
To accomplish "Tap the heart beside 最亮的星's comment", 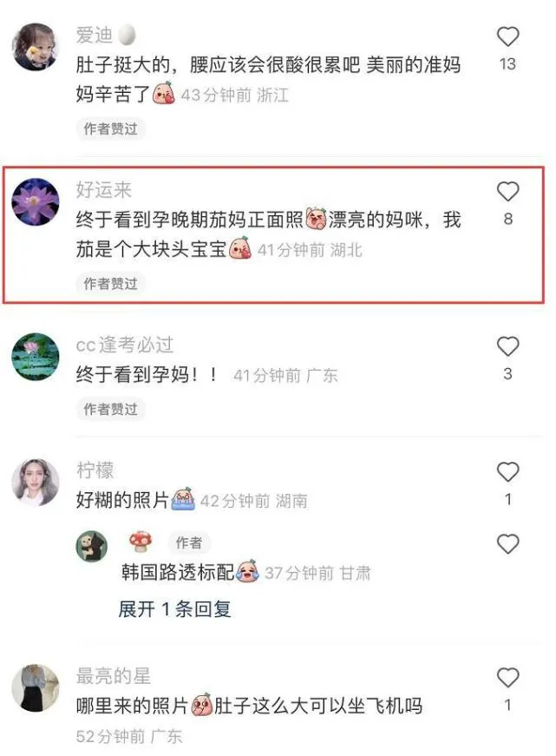I will click(x=507, y=677).
